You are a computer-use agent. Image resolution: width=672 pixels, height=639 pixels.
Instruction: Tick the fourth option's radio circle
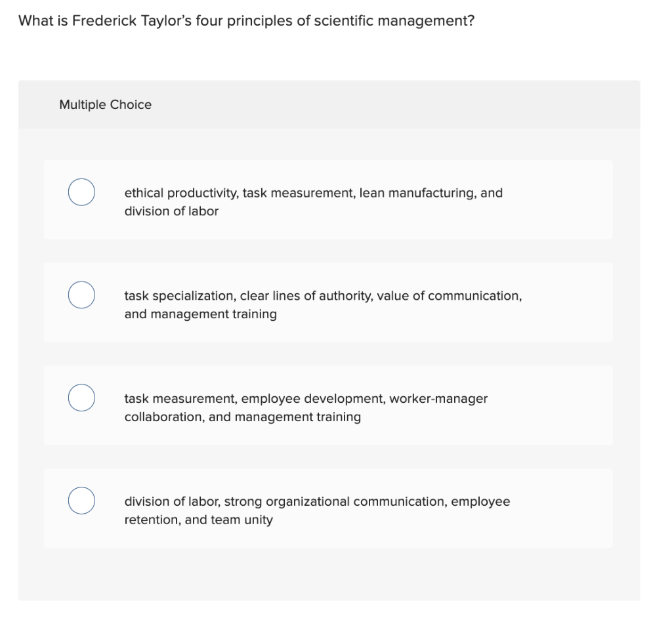click(x=81, y=500)
